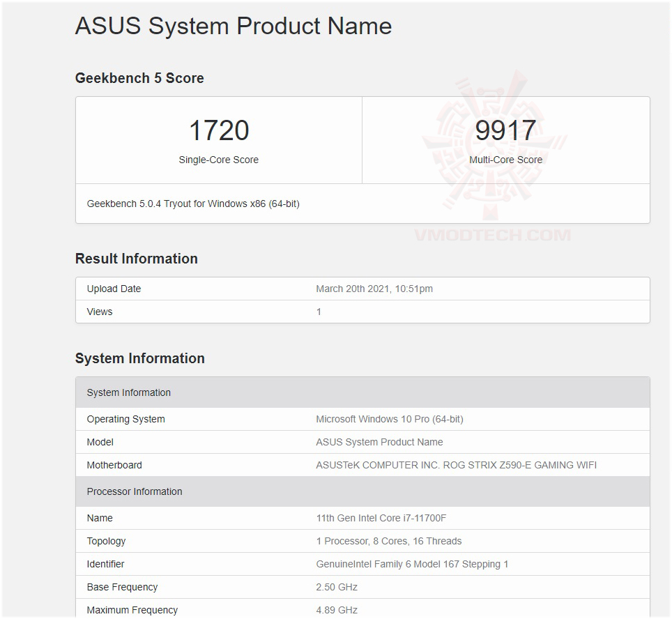Click the ROG STRIX Z590-E GAMING WIFI motherboard value
Viewport: 672px width, 619px height.
(456, 465)
